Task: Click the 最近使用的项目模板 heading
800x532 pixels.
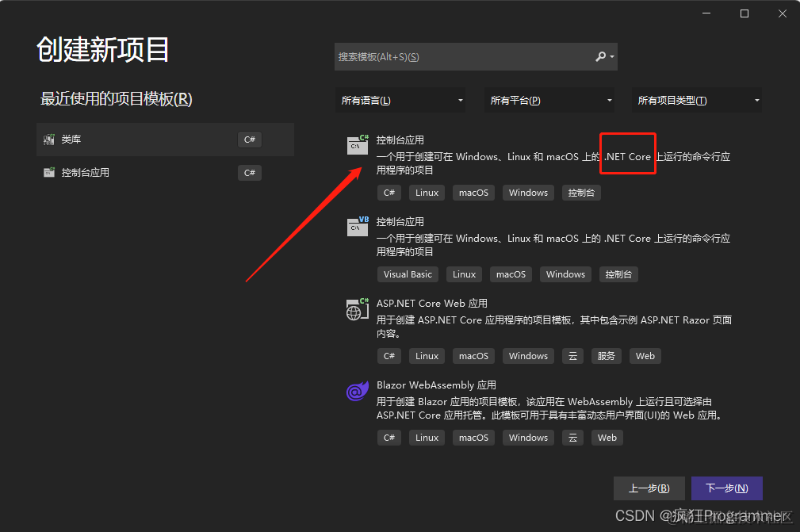Action: click(x=117, y=99)
